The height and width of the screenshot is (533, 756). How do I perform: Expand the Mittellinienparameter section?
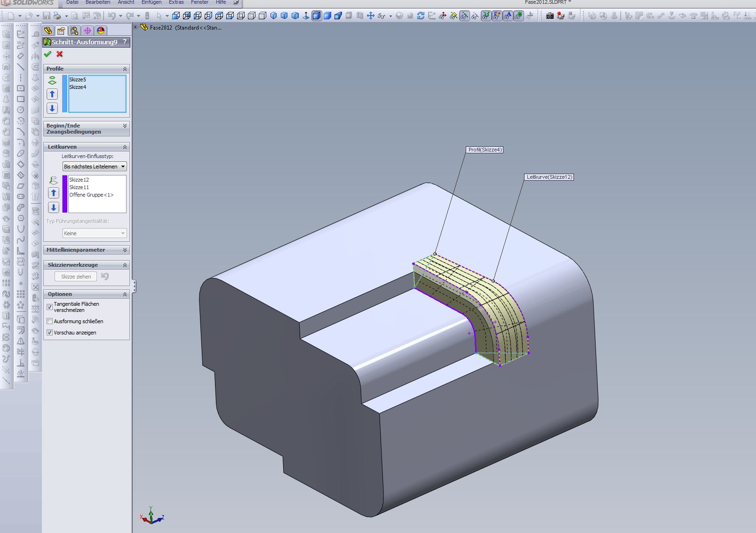[x=125, y=250]
